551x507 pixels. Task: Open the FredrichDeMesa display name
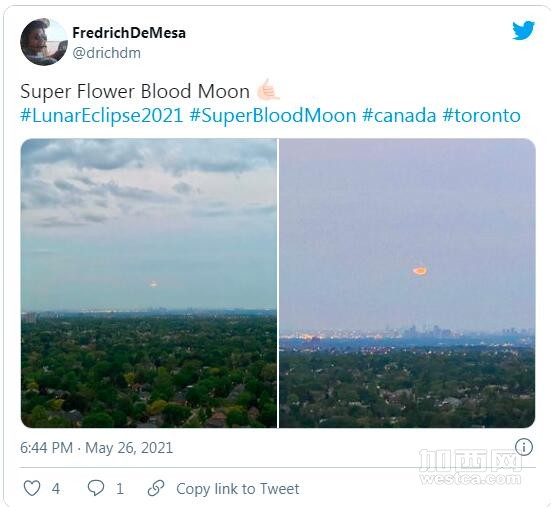tap(129, 33)
